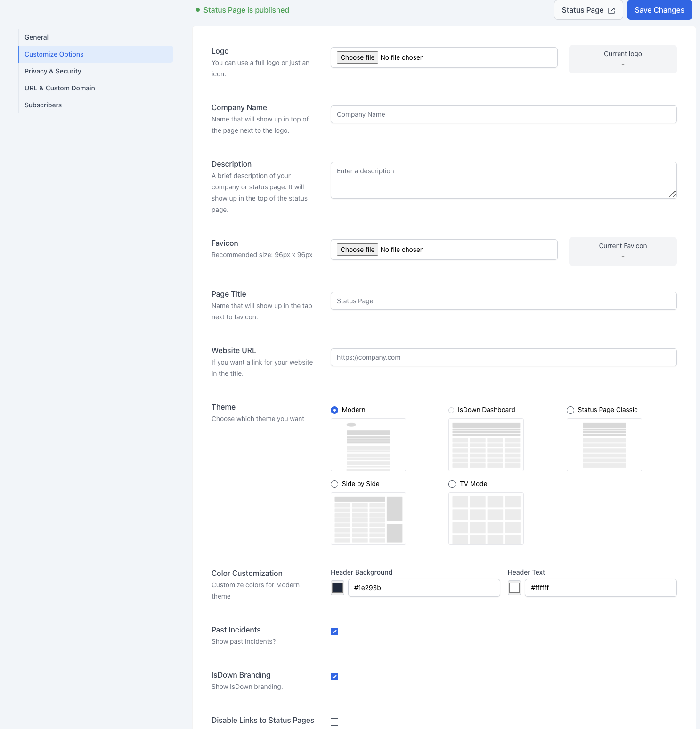Select the Modern theme radio button
The height and width of the screenshot is (729, 700).
(x=334, y=410)
